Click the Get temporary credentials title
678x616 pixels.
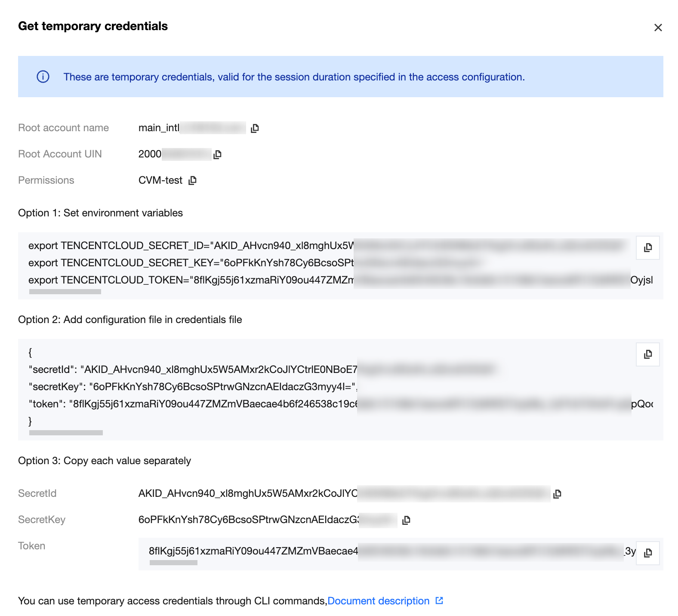pos(93,26)
